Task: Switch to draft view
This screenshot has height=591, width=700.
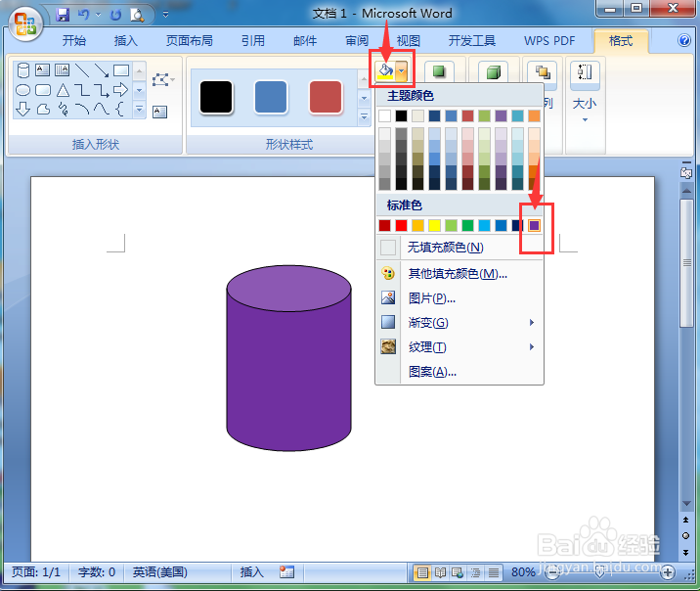Action: [494, 572]
